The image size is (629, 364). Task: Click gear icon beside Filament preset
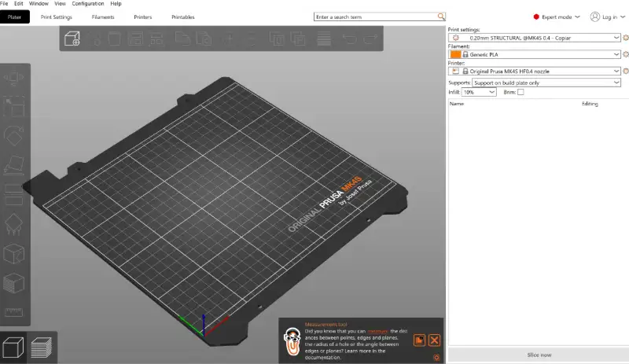625,54
